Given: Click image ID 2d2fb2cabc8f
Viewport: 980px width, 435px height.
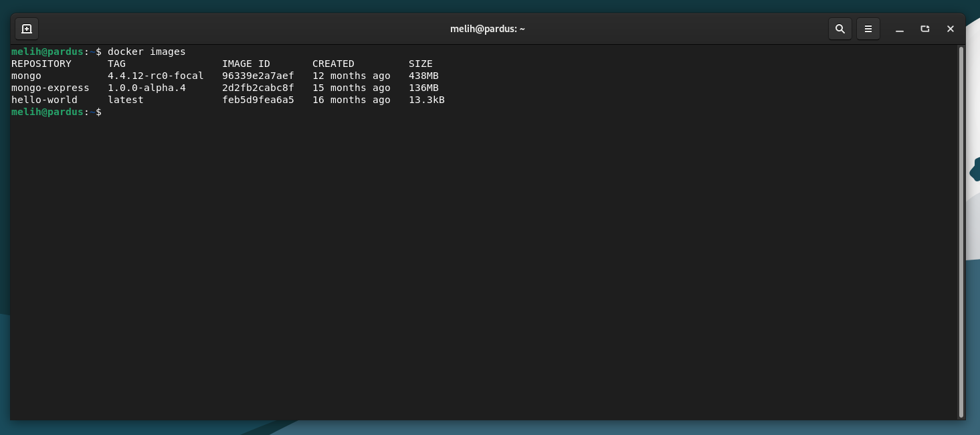Looking at the screenshot, I should [258, 88].
